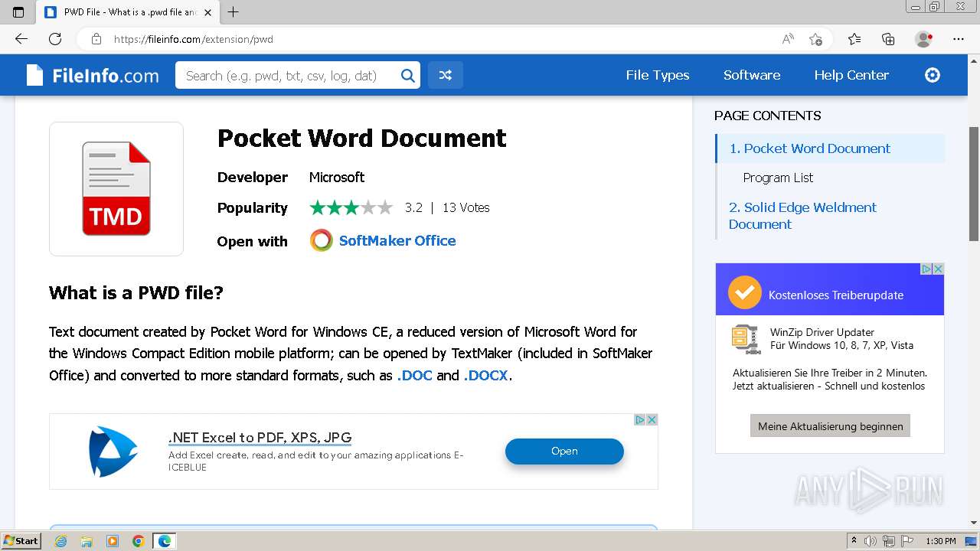Open Chrome from taskbar
Image resolution: width=980 pixels, height=551 pixels.
click(138, 541)
